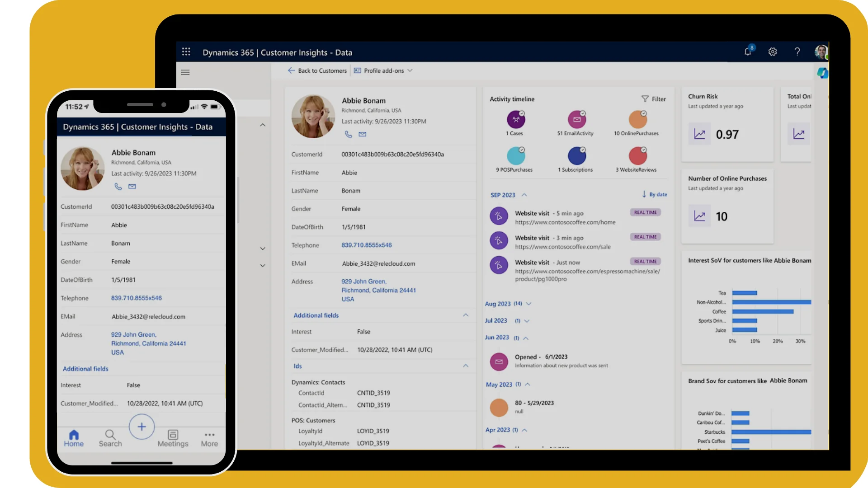The height and width of the screenshot is (488, 868).
Task: Tap Home tab on phone
Action: (x=74, y=438)
